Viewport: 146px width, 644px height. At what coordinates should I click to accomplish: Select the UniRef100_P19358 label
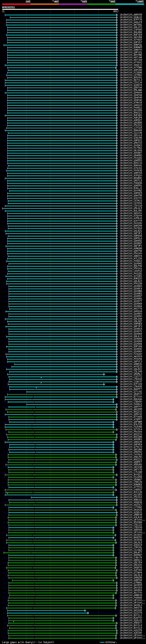tap(131, 427)
